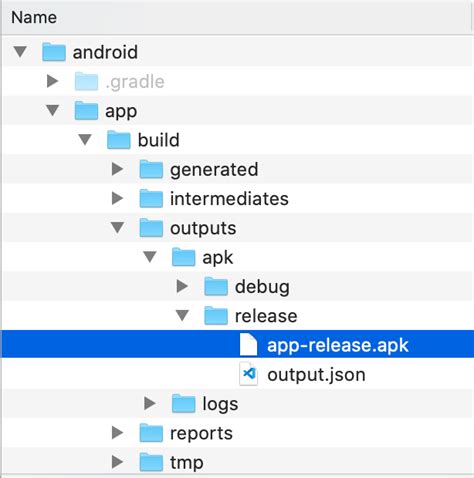Select the "intermediates" folder name
Screen dimensions: 474x478
229,199
